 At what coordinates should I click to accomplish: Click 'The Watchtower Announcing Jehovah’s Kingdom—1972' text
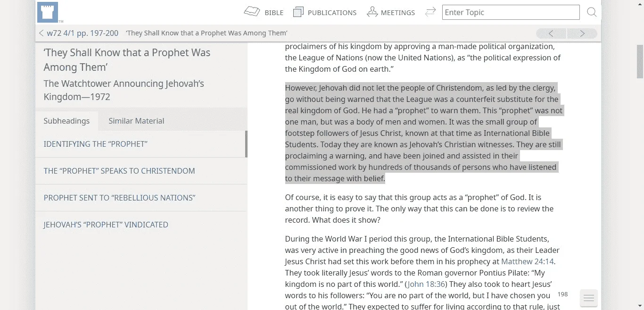124,90
